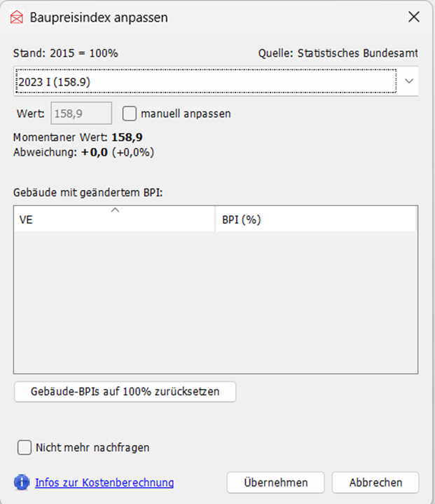Viewport: 435px width, 504px height.
Task: Cancel with the Abbrechen button
Action: pyautogui.click(x=375, y=482)
